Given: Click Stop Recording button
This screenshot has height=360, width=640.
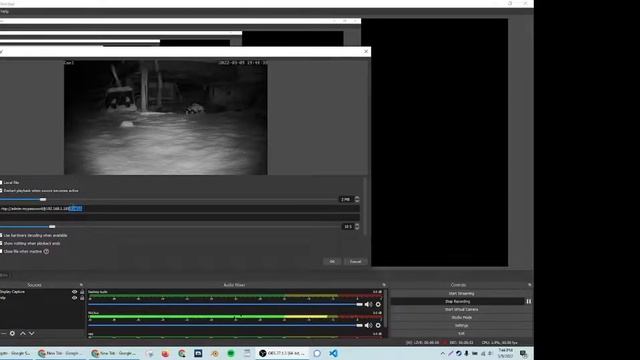Looking at the screenshot, I should (x=457, y=301).
